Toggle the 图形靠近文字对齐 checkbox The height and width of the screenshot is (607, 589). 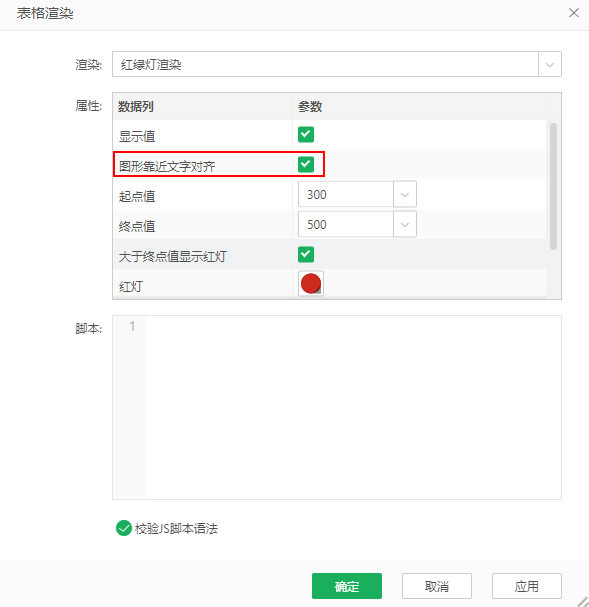pos(306,165)
